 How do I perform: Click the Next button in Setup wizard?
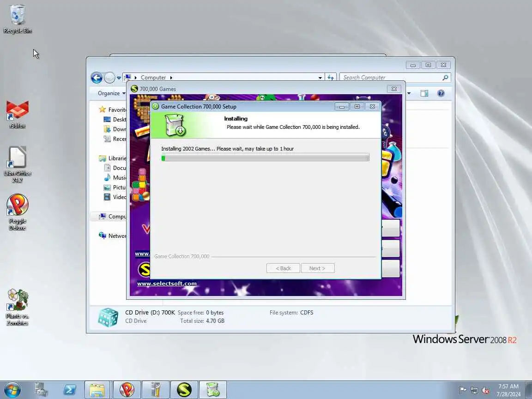pos(318,268)
